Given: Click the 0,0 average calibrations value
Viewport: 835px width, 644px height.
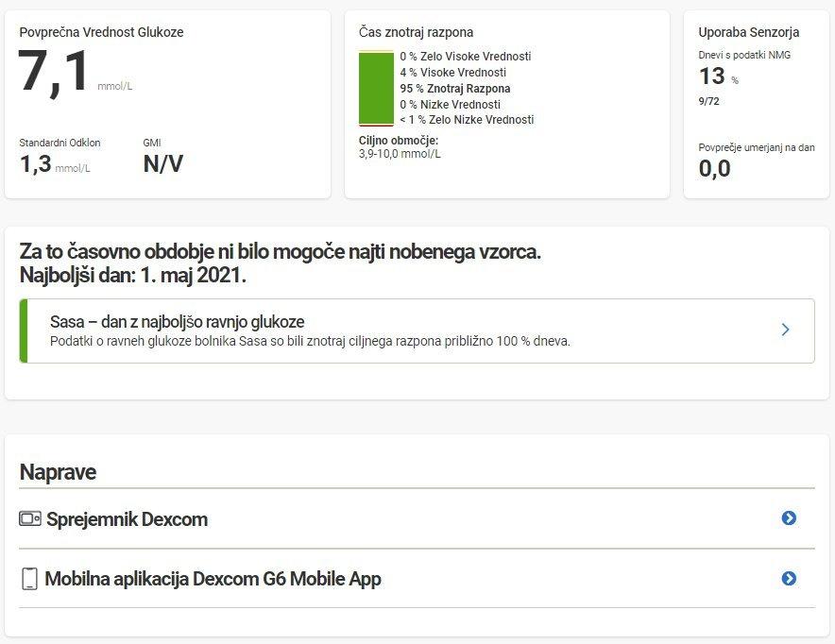Looking at the screenshot, I should 714,169.
